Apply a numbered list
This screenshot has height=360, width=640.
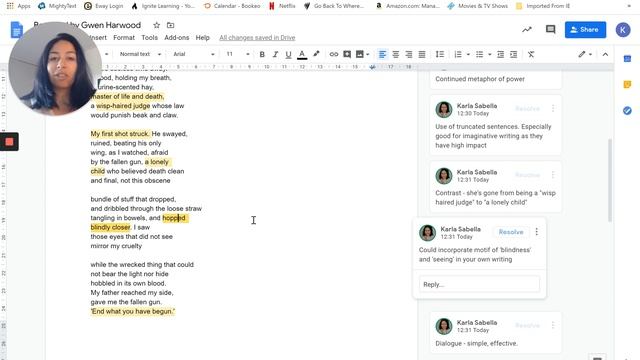[458, 54]
